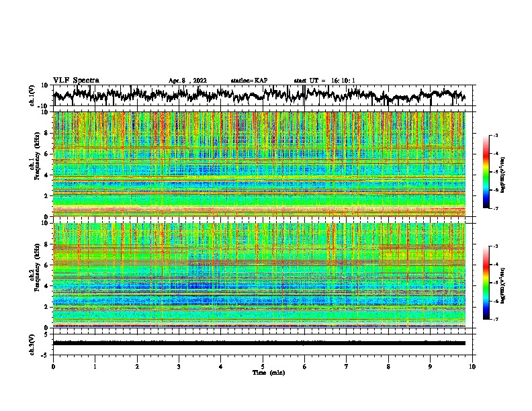
Task: Click the "9" tick on the time axis
Action: [430, 367]
